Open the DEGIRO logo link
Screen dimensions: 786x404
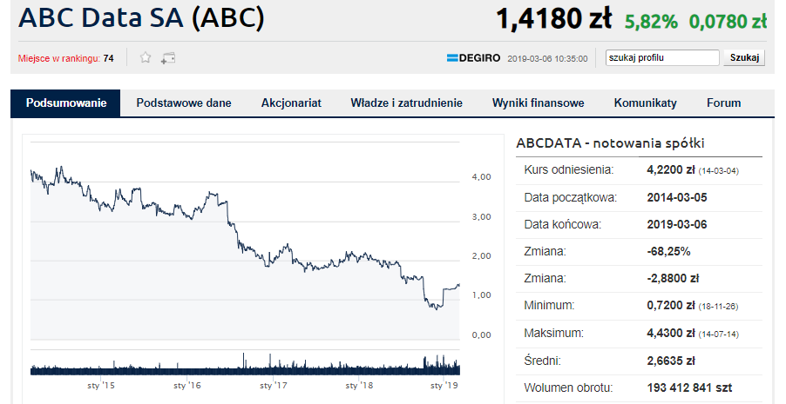(x=473, y=58)
